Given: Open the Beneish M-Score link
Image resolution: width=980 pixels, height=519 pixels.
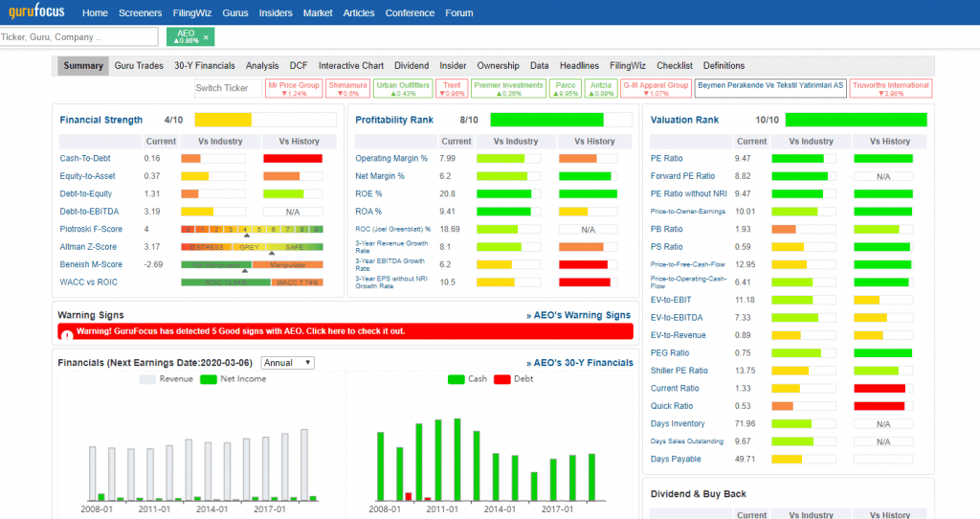Looking at the screenshot, I should coord(91,264).
